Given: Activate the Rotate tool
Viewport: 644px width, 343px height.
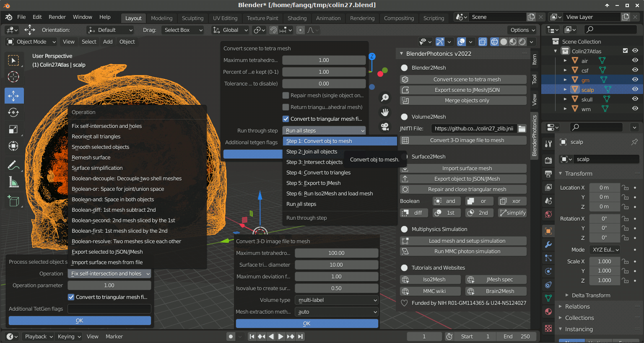Looking at the screenshot, I should 14,112.
